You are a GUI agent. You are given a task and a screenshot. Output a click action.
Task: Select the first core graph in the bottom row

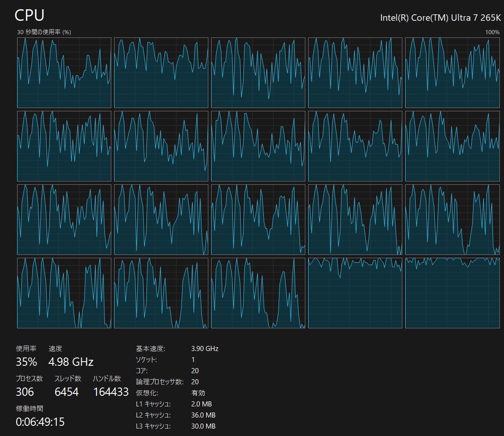[x=64, y=293]
